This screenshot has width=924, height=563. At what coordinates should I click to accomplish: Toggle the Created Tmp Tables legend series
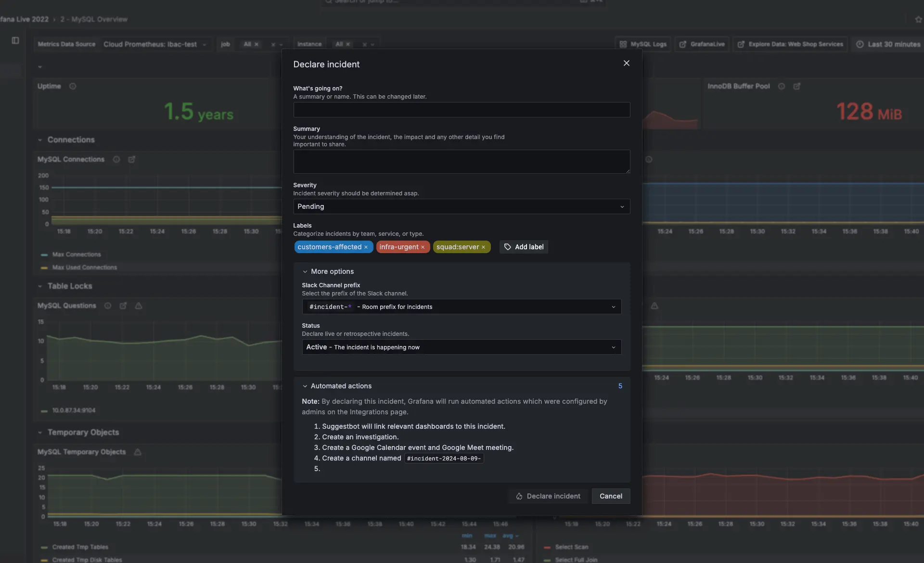80,547
